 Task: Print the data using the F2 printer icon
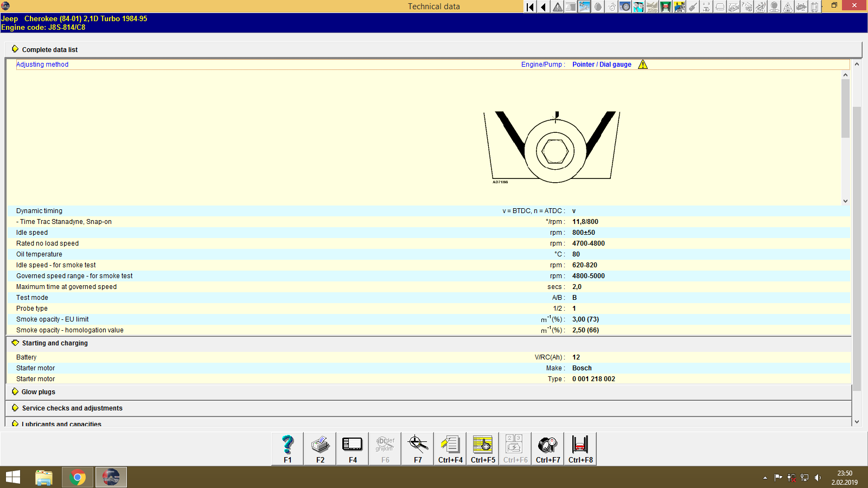pos(320,447)
